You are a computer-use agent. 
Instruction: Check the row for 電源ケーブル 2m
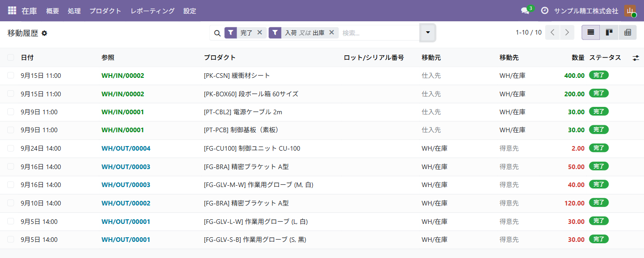[11, 112]
